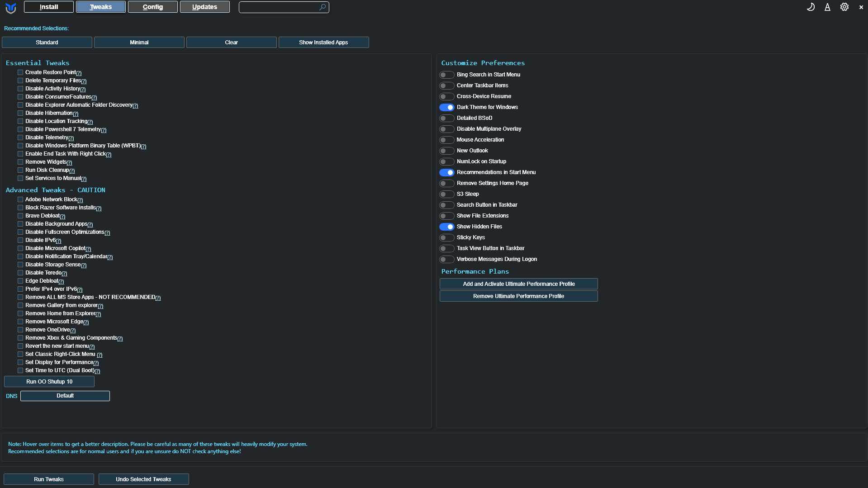Open help for Disable Storage Sense
This screenshot has height=488, width=868.
(84, 265)
